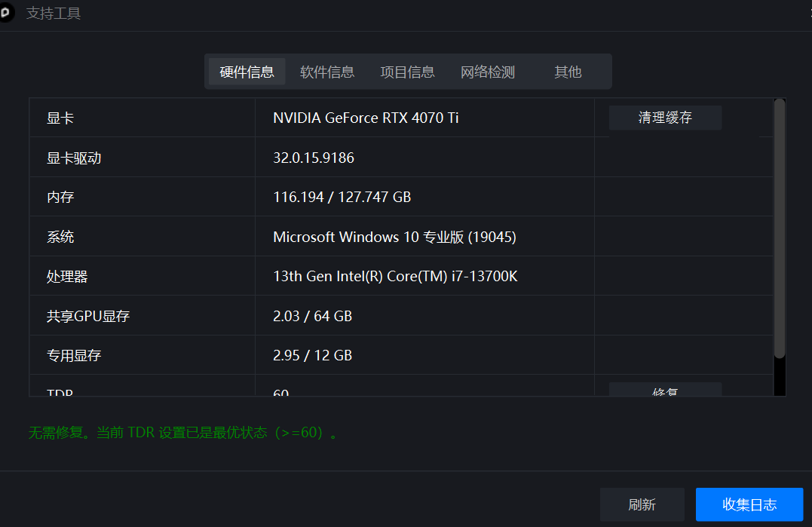Switch to the 硬件信息 tab

(247, 72)
